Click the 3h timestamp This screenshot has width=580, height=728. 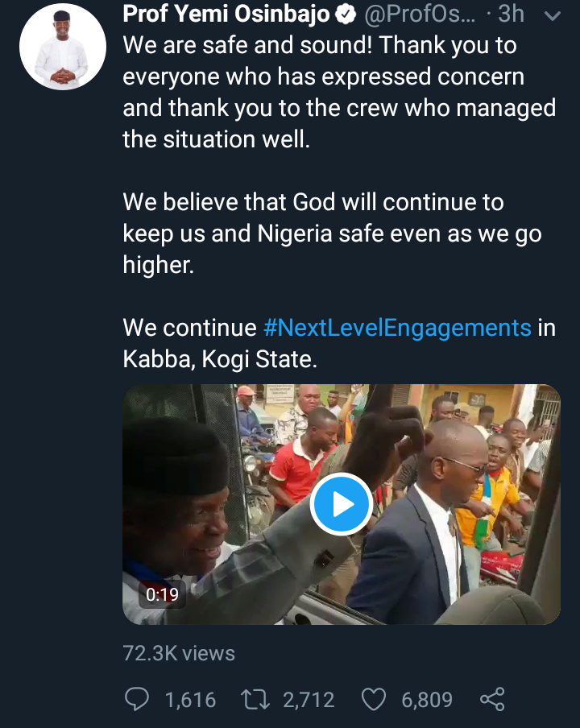[x=511, y=14]
